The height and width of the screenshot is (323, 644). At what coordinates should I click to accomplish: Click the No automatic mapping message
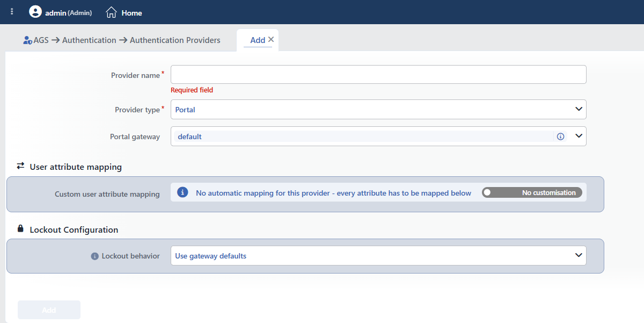[333, 193]
